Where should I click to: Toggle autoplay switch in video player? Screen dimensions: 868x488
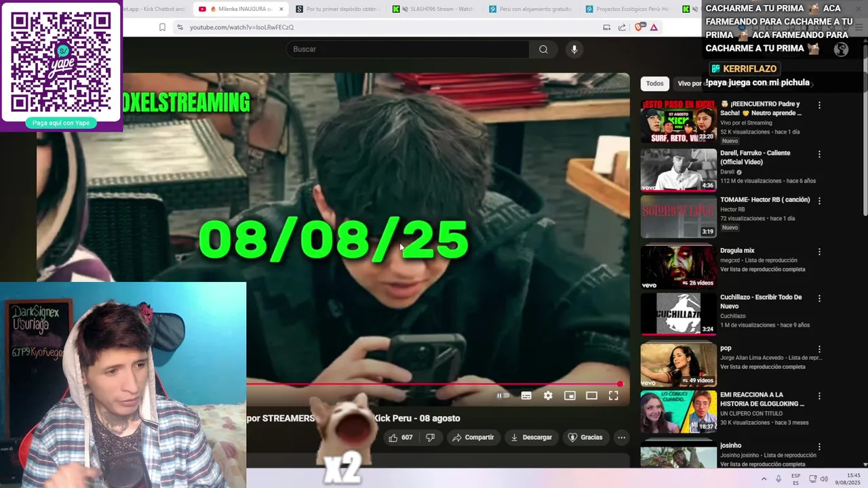502,396
